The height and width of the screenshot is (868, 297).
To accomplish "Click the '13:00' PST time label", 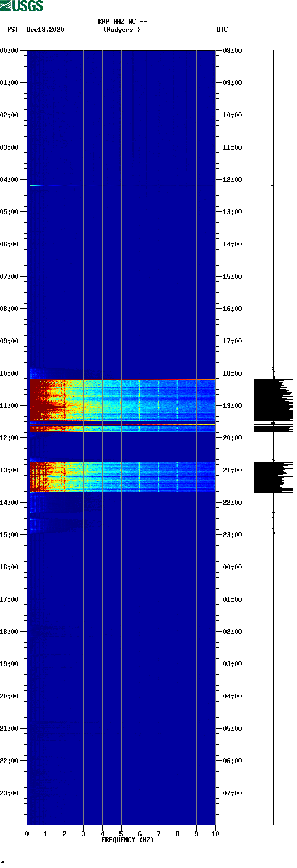I will point(10,470).
